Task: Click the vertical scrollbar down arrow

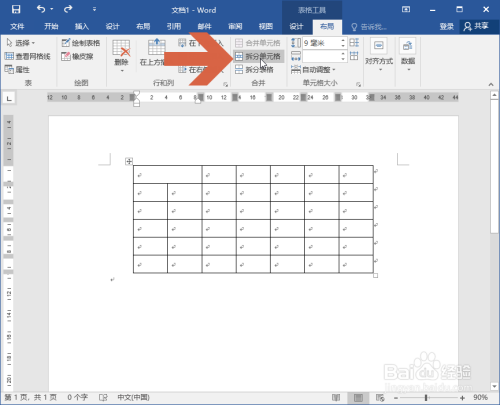Action: 494,386
